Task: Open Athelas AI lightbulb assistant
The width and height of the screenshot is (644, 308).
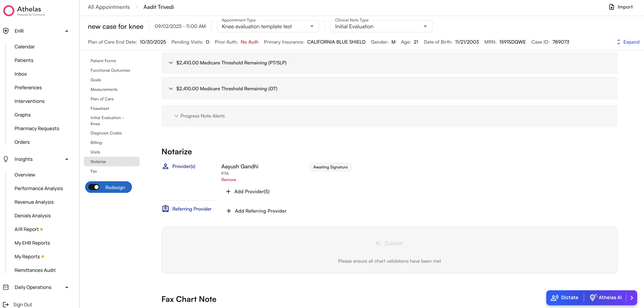Action: (606, 297)
